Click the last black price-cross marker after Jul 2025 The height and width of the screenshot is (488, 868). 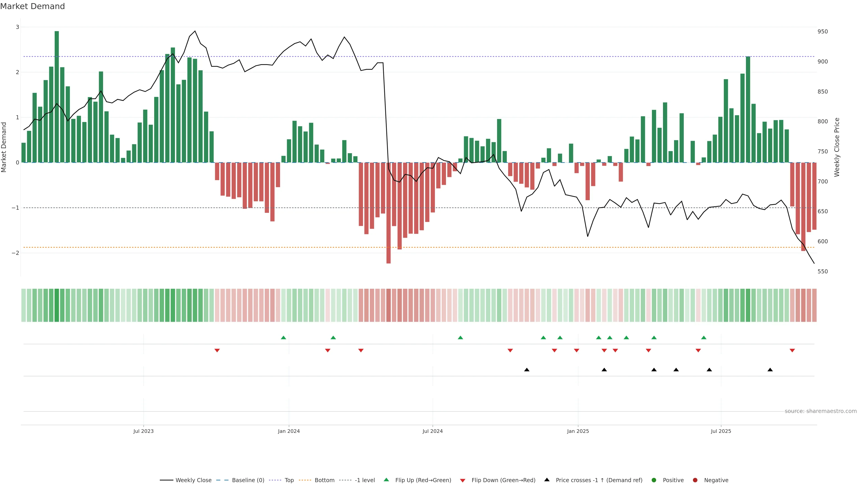click(770, 370)
